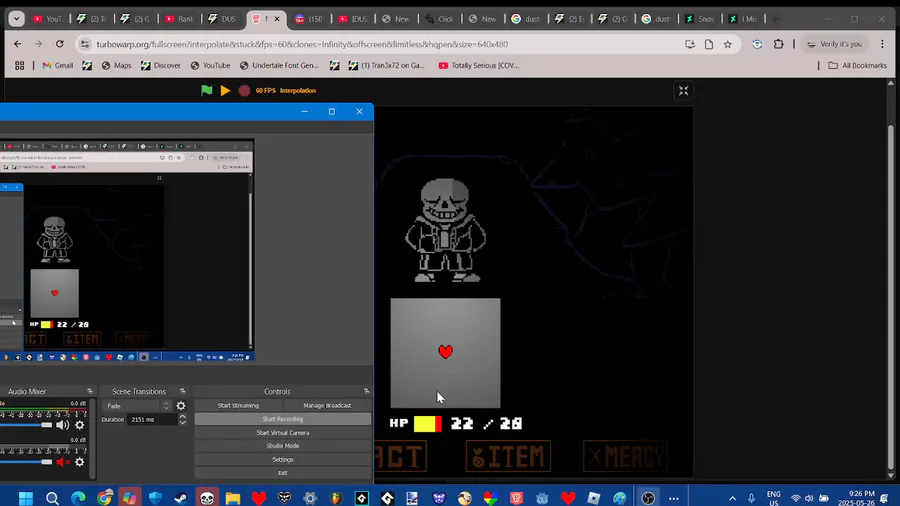Click Manage Broadcast in OBS

pos(327,406)
